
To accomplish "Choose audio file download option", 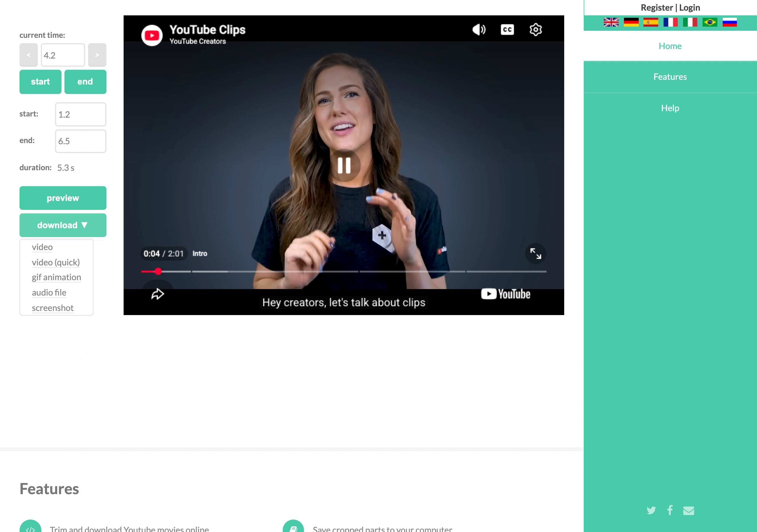I will (x=49, y=293).
